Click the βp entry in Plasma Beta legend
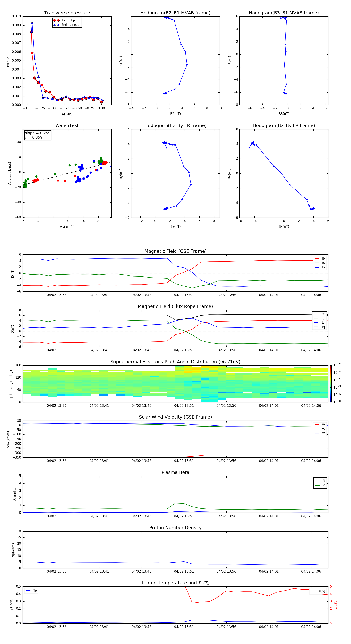 click(x=320, y=480)
